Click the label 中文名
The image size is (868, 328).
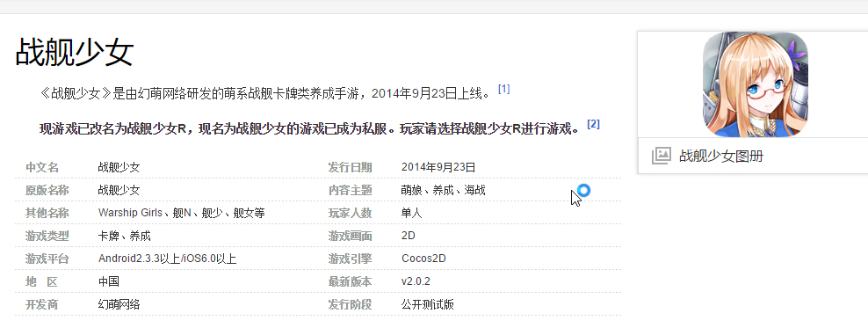click(x=41, y=167)
